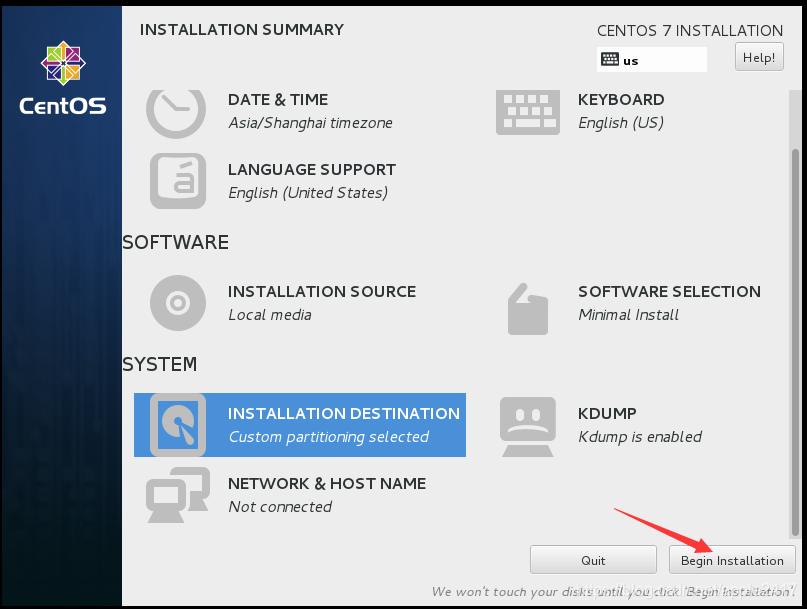Click the CENTOS 7 INSTALLATION title

point(690,31)
